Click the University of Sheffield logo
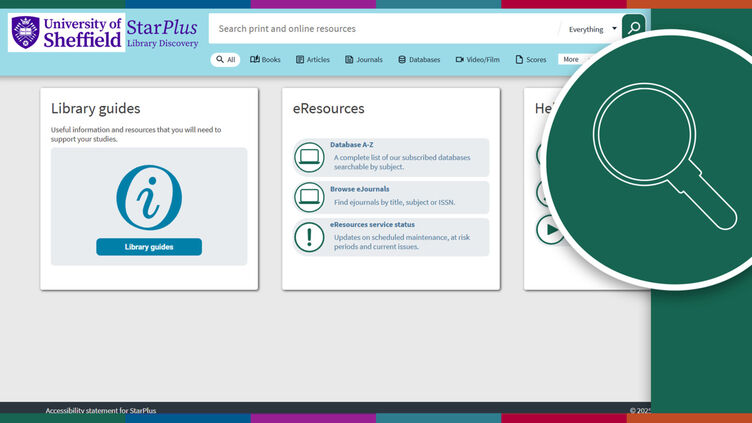Image resolution: width=752 pixels, height=423 pixels. pos(66,33)
